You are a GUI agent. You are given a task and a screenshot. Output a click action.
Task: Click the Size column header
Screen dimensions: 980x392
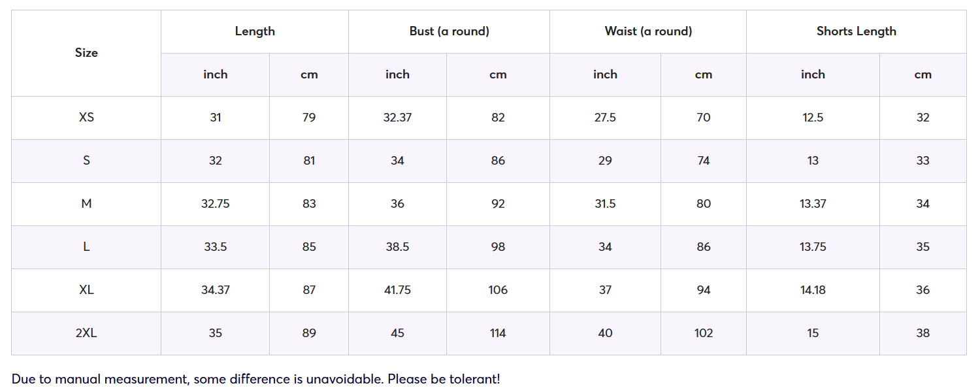click(86, 53)
